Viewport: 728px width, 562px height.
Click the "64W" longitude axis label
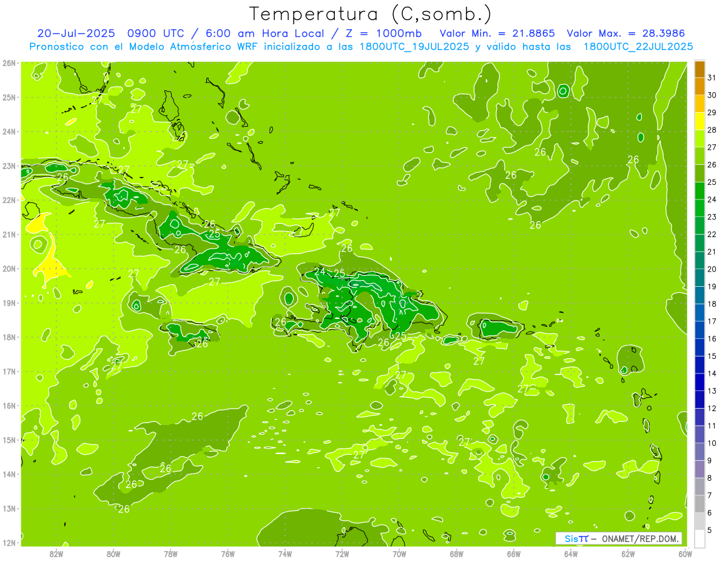click(x=571, y=554)
